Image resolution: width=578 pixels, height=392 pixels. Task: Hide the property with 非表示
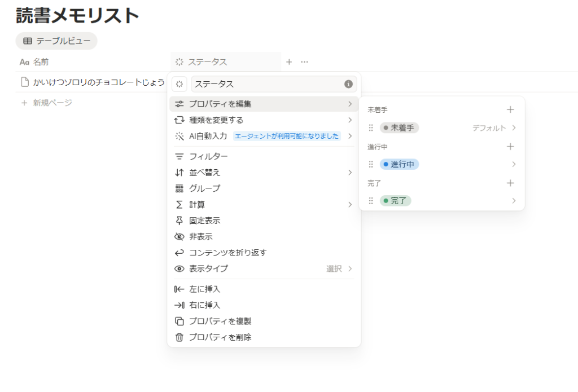point(200,237)
